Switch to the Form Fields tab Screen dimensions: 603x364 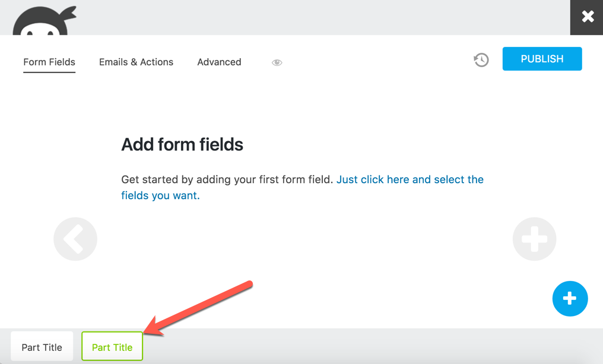49,62
